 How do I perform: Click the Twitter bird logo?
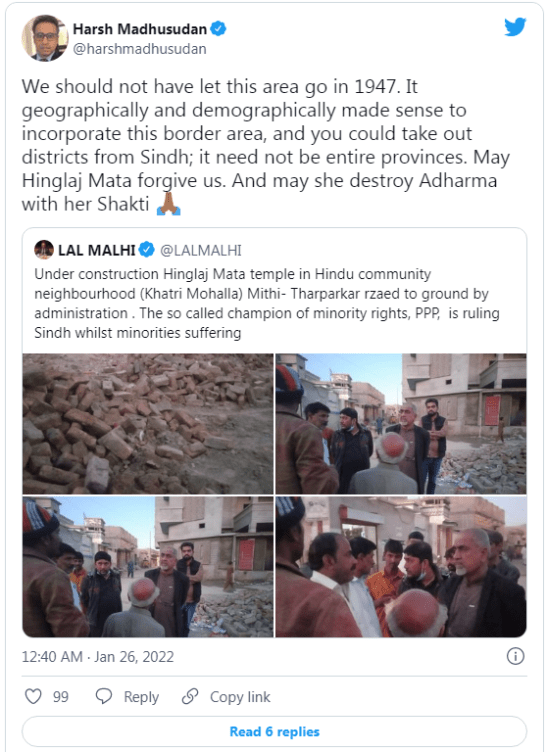point(515,27)
